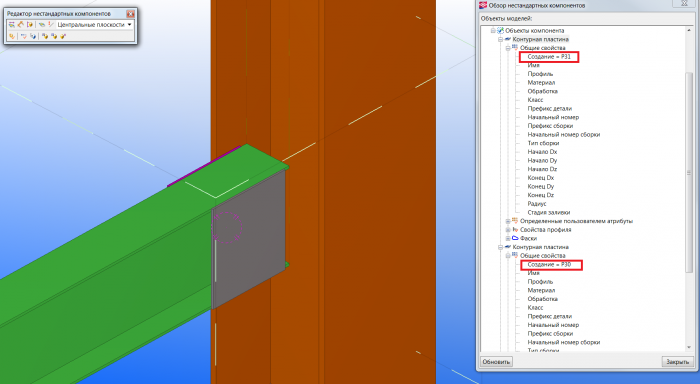
Task: Collapse the Объекты компонента tree node
Action: tap(493, 30)
